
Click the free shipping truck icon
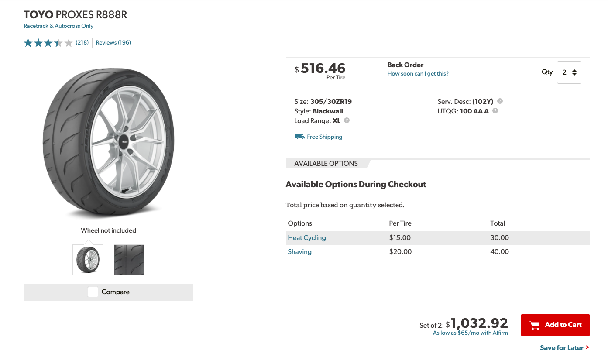point(300,137)
